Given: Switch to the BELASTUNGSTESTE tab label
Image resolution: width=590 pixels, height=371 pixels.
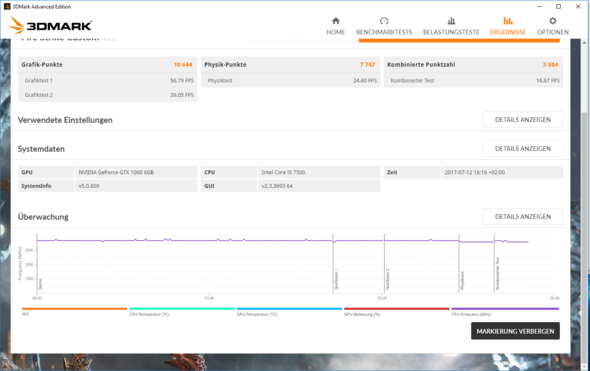Looking at the screenshot, I should [x=451, y=32].
